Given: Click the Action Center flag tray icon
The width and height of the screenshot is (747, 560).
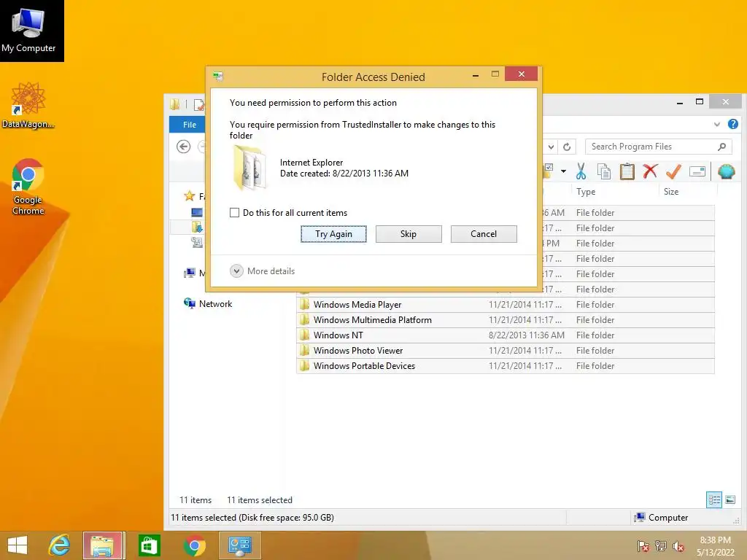Looking at the screenshot, I should pyautogui.click(x=643, y=546).
